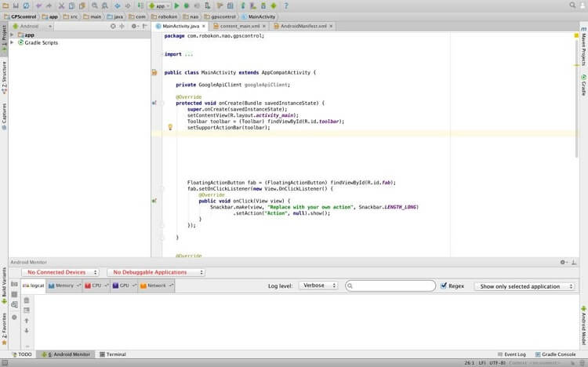Click the Copy icon in toolbar
Screen dimensions: 588x367
[71, 5]
